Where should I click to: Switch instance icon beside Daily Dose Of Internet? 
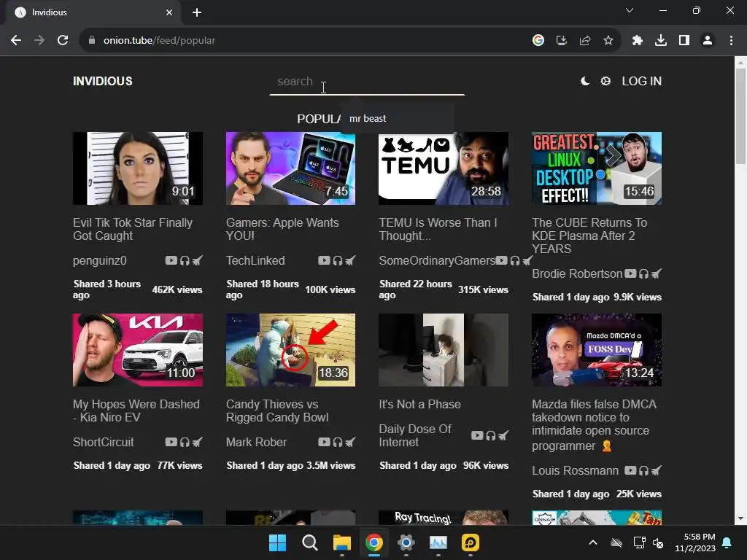click(x=503, y=435)
